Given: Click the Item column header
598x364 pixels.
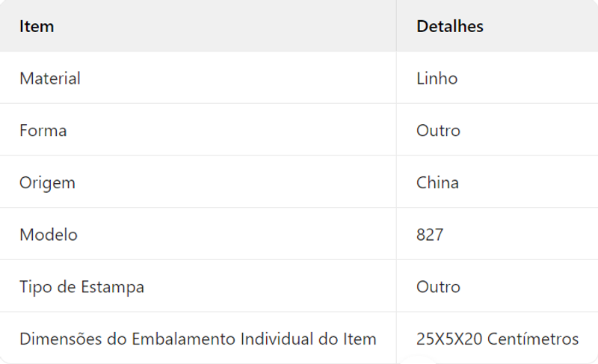Looking at the screenshot, I should click(37, 26).
